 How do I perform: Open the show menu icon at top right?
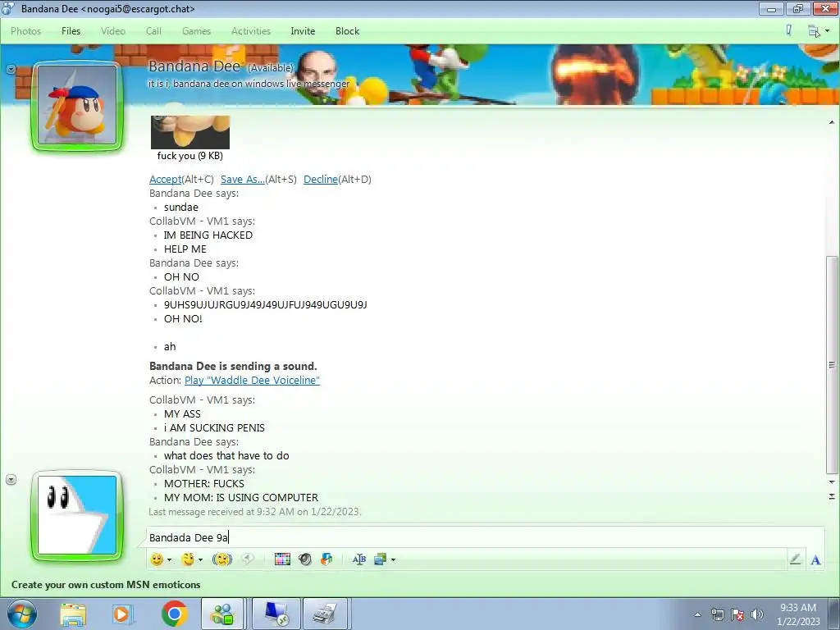coord(814,31)
